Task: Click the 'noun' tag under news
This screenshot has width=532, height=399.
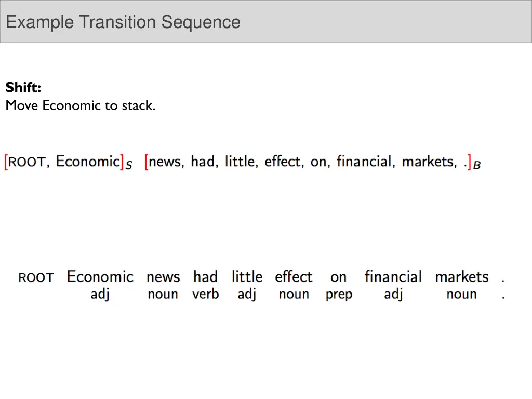Action: (x=163, y=295)
